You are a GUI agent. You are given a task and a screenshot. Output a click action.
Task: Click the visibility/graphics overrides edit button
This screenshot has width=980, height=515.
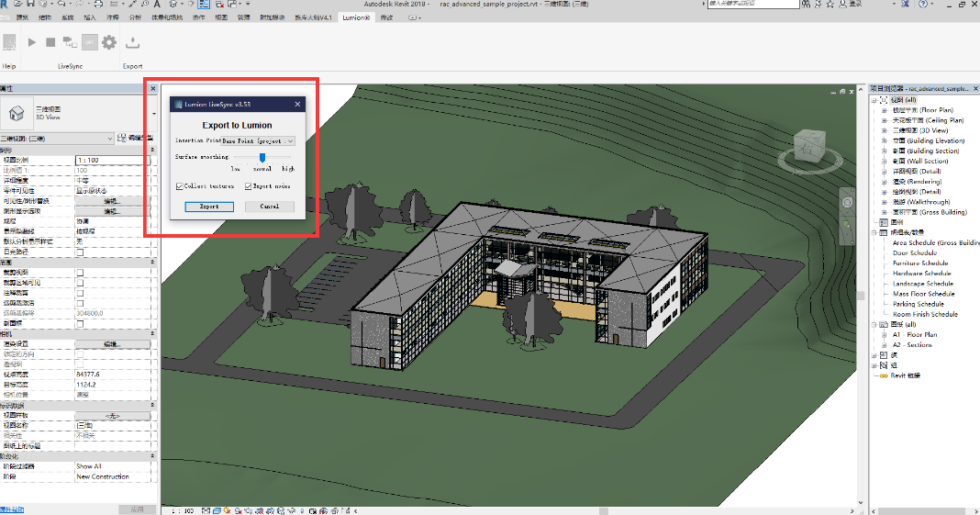coord(113,201)
